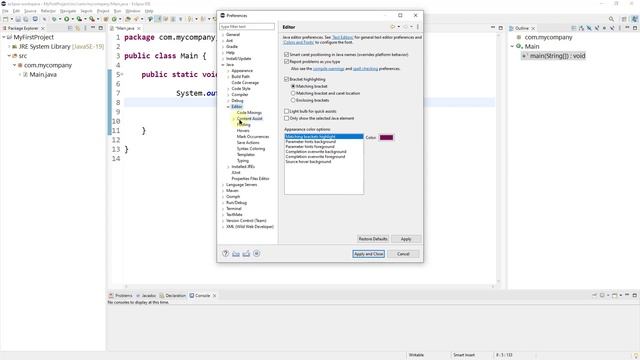Screen dimensions: 640x360
Task: Maximize the editor area icon
Action: (500, 28)
